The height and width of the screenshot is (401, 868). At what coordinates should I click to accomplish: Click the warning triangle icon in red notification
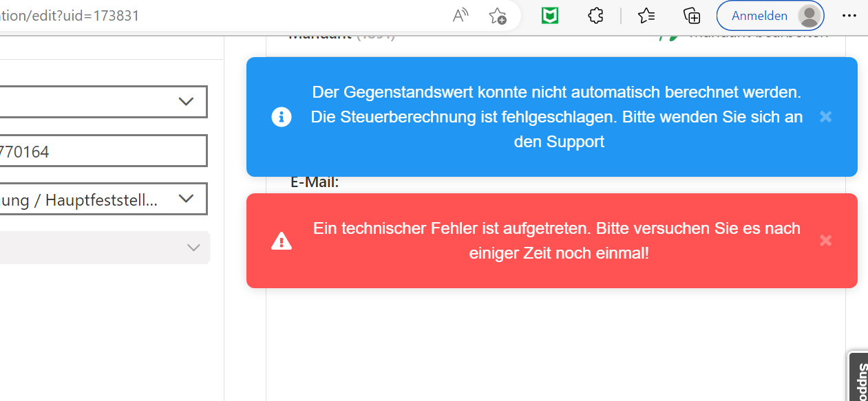(x=282, y=241)
